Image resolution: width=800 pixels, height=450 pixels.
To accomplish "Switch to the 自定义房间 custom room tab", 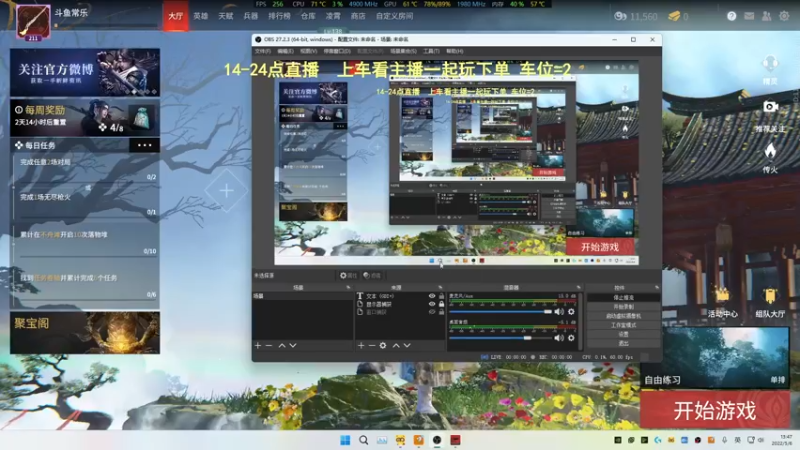I will pyautogui.click(x=394, y=16).
